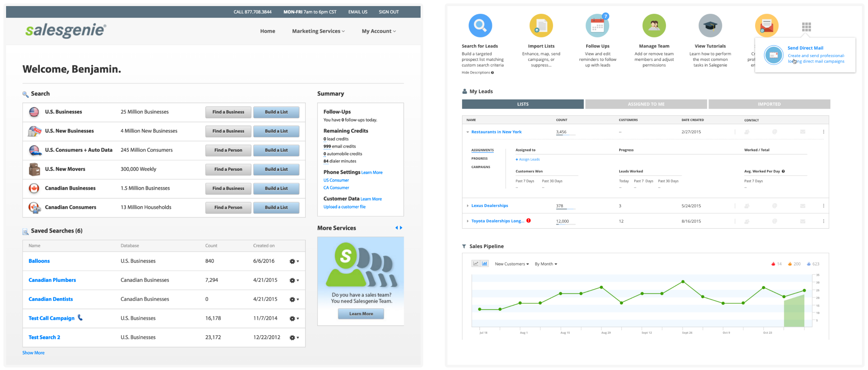The image size is (868, 370).
Task: Click previous arrow in More Services
Action: (x=396, y=228)
